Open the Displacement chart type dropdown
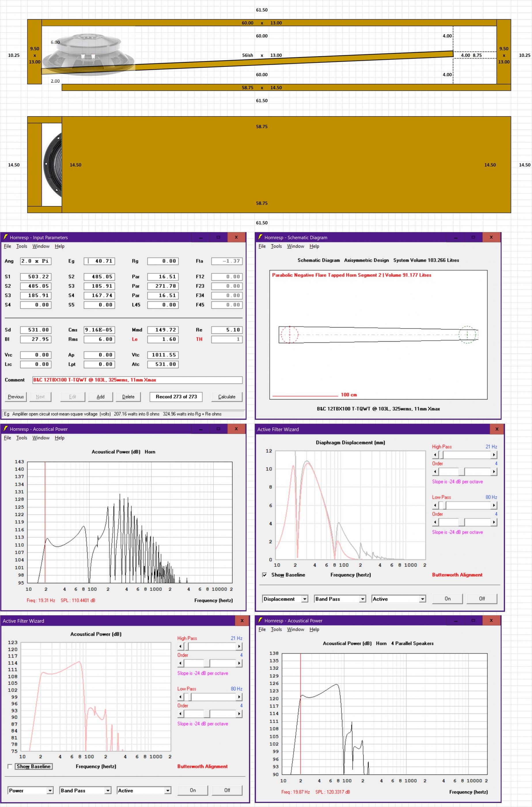This screenshot has height=807, width=532. coord(305,599)
